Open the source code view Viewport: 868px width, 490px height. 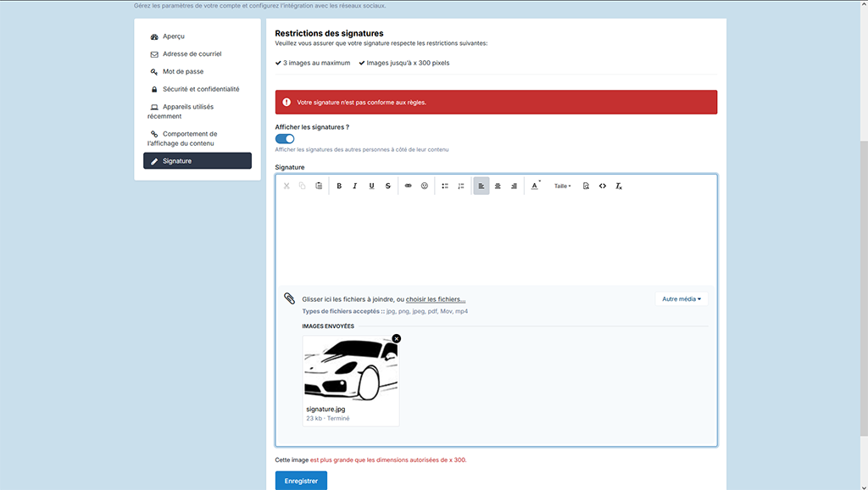coord(603,186)
